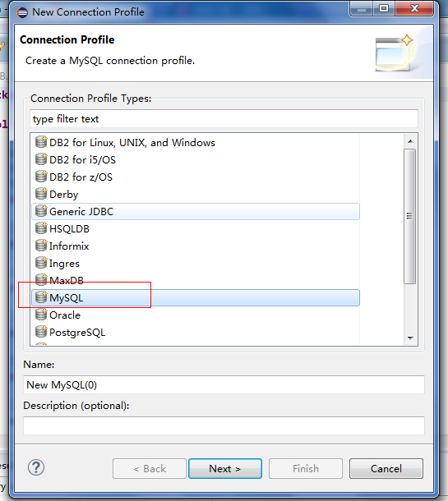The image size is (448, 501).
Task: Click the disabled < Back button
Action: [x=150, y=469]
